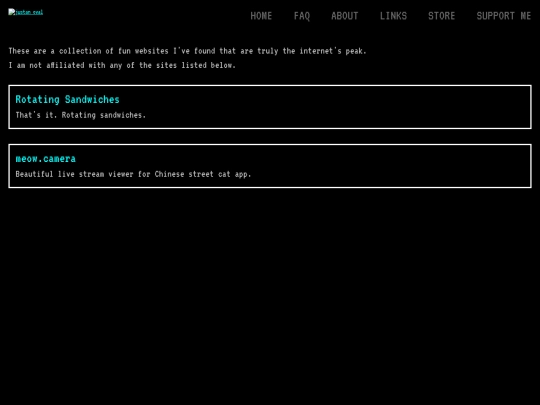Image resolution: width=540 pixels, height=405 pixels.
Task: Click the "These are a collection of fun websites" line
Action: coord(187,51)
